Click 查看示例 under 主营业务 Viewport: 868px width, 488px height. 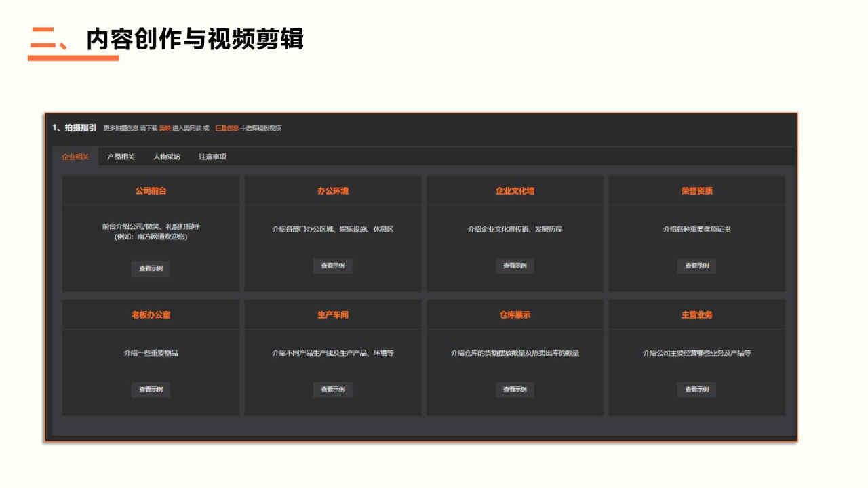[x=696, y=390]
